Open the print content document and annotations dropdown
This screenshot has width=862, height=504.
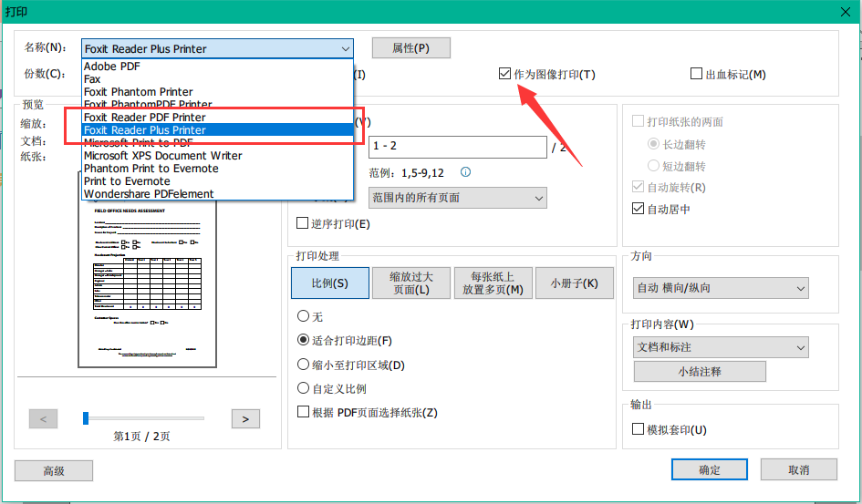[721, 347]
